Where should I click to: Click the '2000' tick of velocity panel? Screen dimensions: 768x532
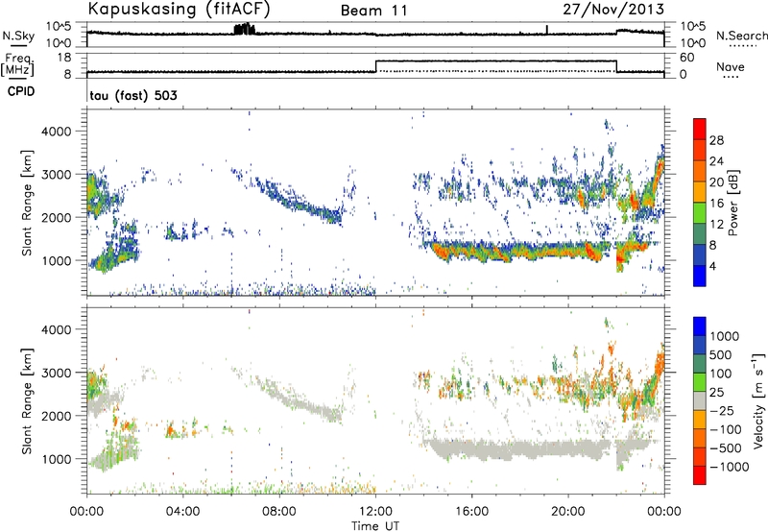pyautogui.click(x=56, y=416)
